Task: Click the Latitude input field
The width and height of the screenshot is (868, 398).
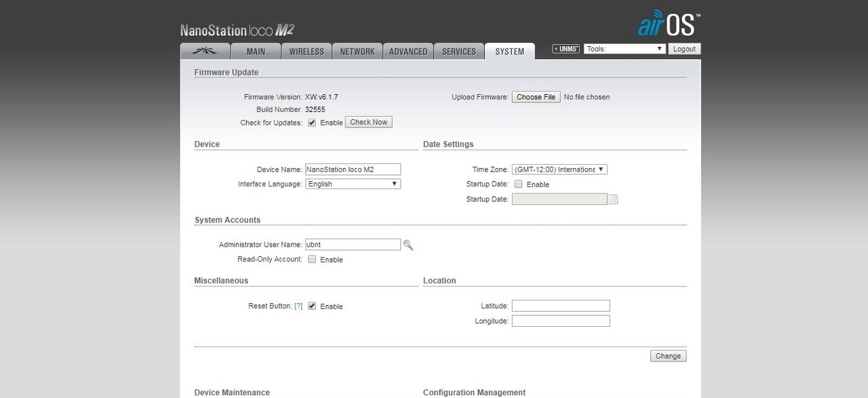Action: pos(561,306)
